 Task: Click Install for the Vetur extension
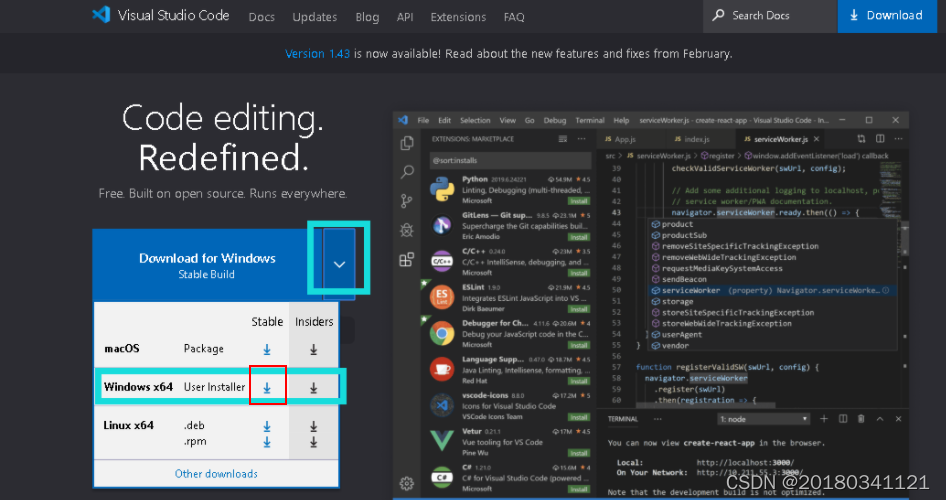pyautogui.click(x=579, y=453)
